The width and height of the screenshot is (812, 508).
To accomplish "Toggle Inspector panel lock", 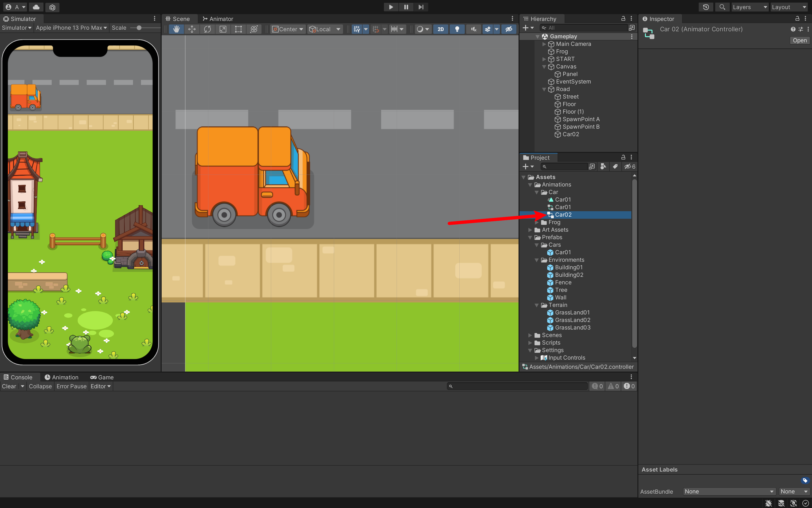I will (x=797, y=19).
